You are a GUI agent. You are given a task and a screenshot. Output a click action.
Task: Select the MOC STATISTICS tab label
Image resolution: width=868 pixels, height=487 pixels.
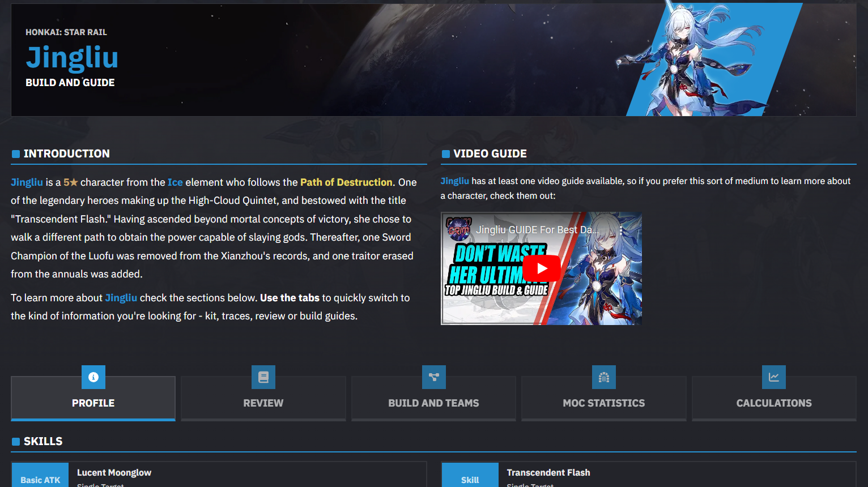(603, 403)
